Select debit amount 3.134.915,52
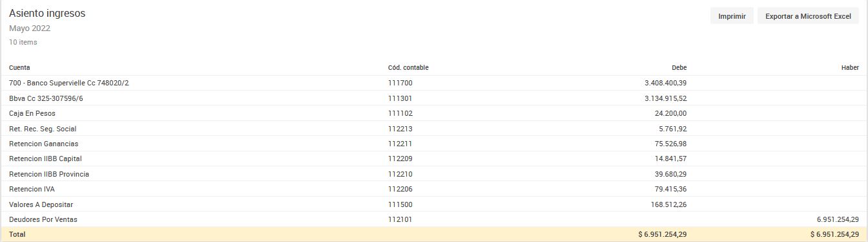This screenshot has width=868, height=242. coord(665,98)
